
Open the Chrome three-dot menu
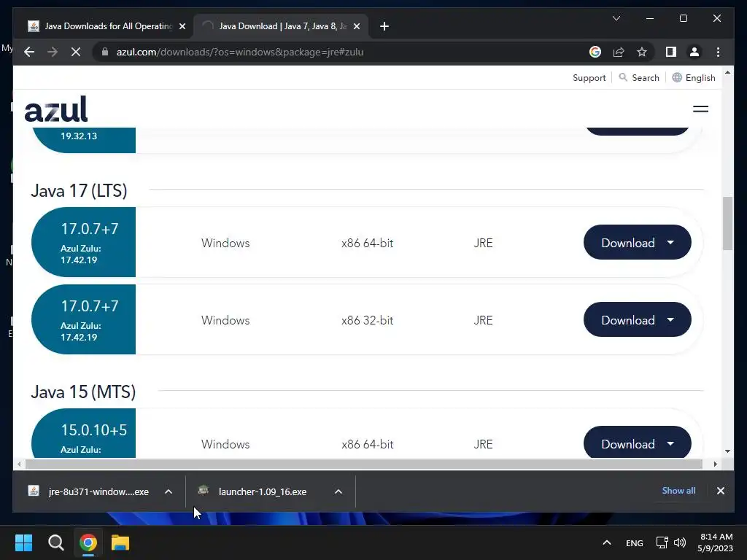coord(718,52)
